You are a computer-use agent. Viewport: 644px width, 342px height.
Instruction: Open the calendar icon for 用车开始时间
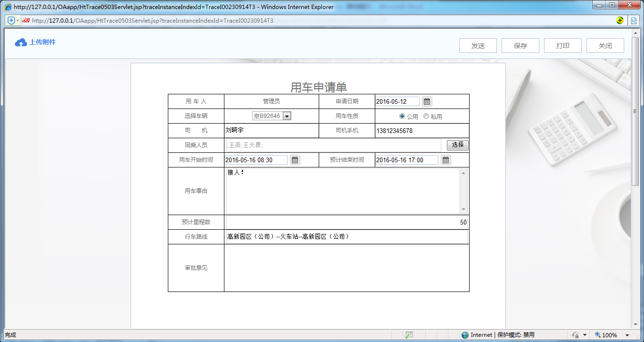point(295,159)
